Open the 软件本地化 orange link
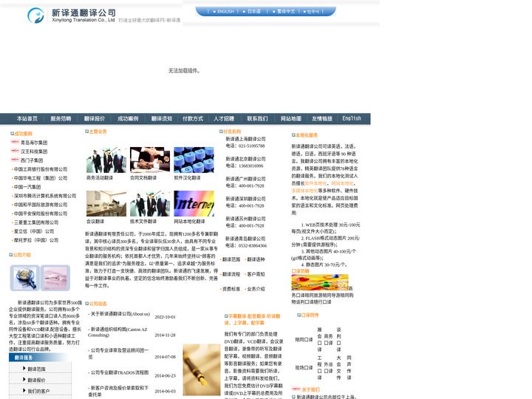This screenshot has height=399, width=532. coord(316,183)
